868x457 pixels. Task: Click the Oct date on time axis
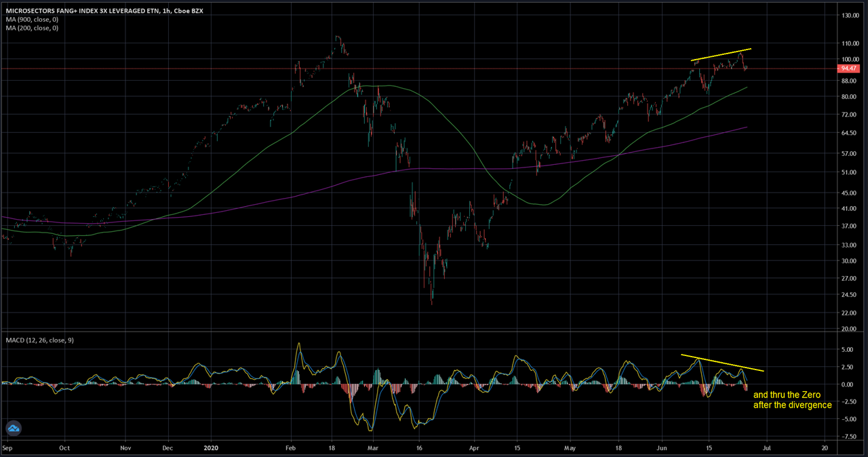(x=64, y=448)
